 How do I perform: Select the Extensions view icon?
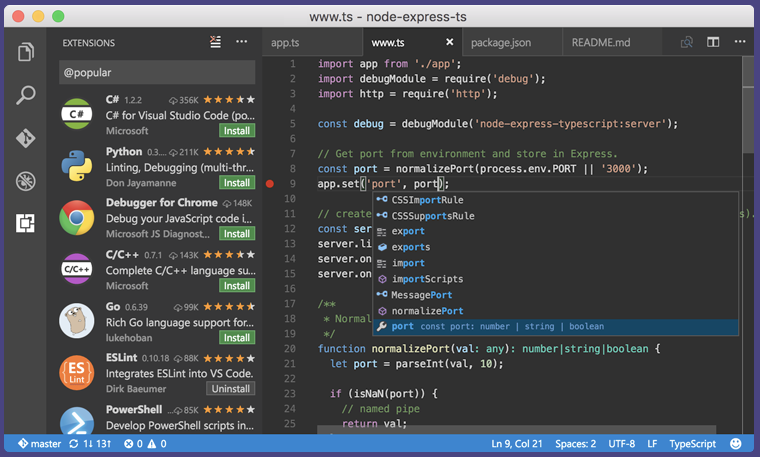(26, 223)
